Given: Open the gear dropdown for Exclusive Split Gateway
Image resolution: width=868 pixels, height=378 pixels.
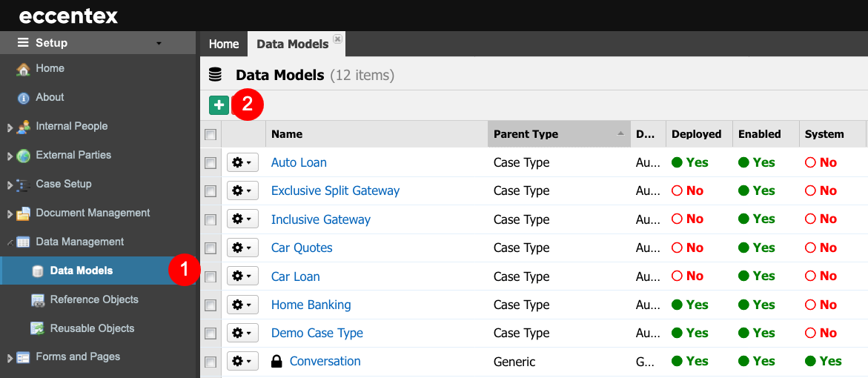Looking at the screenshot, I should coord(242,191).
